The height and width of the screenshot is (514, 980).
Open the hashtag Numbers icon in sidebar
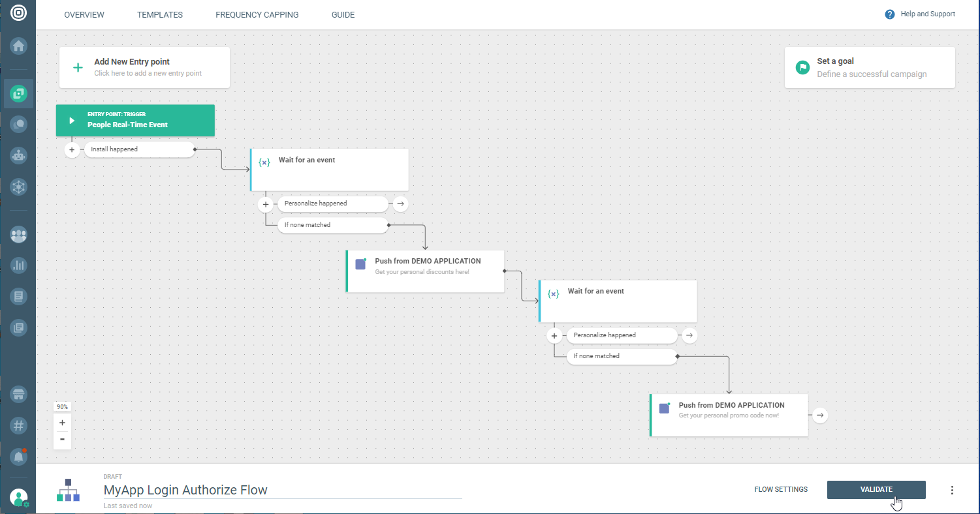[18, 426]
